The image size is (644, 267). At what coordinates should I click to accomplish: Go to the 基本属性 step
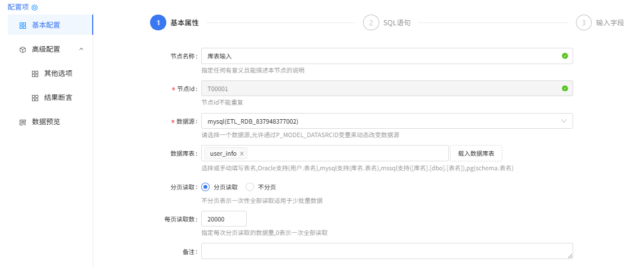tap(184, 22)
